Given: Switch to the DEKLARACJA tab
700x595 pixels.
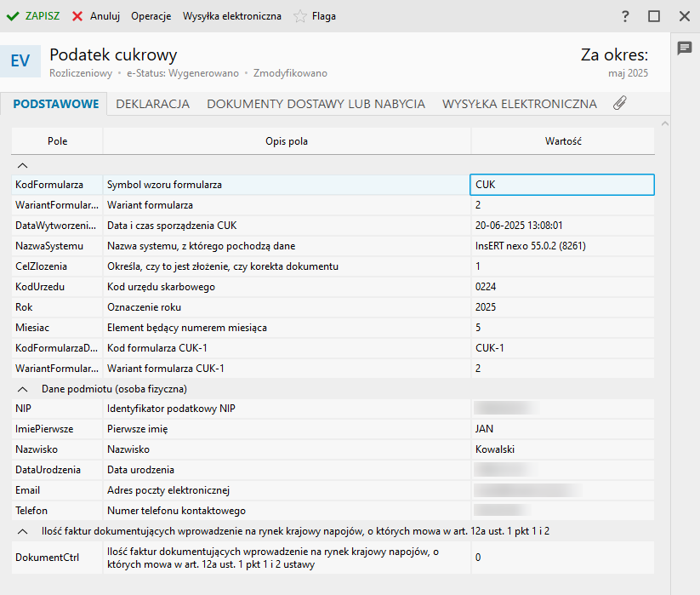Looking at the screenshot, I should click(153, 104).
